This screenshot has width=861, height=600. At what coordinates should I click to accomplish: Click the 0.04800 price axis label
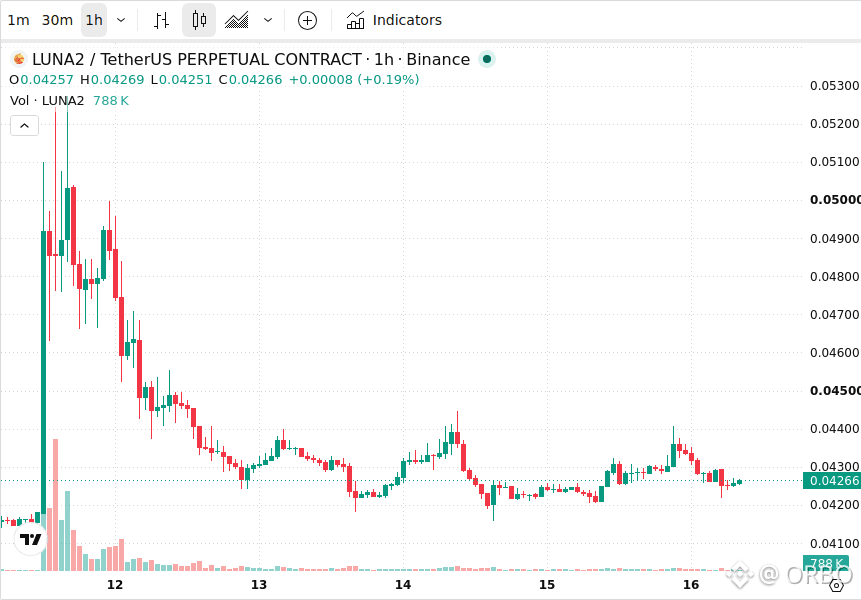(835, 276)
